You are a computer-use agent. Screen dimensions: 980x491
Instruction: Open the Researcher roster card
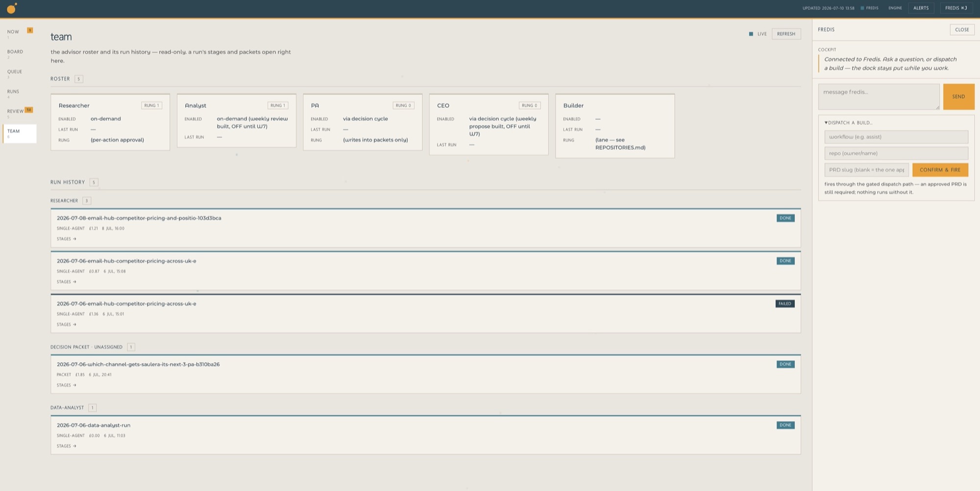coord(110,122)
